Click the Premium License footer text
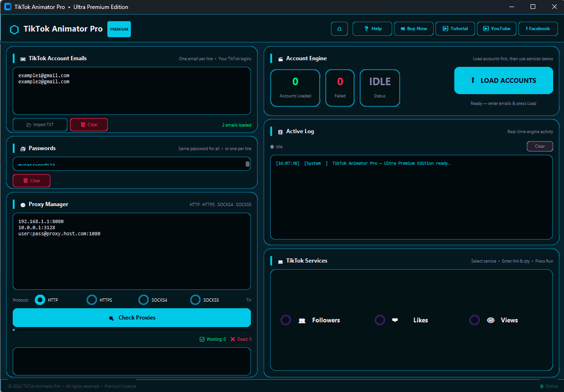This screenshot has width=564, height=392. pos(120,386)
